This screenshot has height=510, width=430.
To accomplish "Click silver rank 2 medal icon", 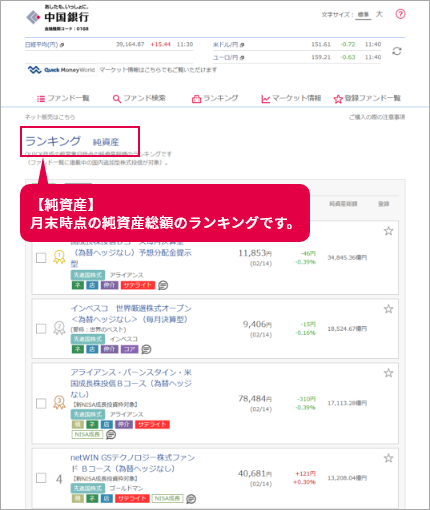I will click(x=59, y=328).
